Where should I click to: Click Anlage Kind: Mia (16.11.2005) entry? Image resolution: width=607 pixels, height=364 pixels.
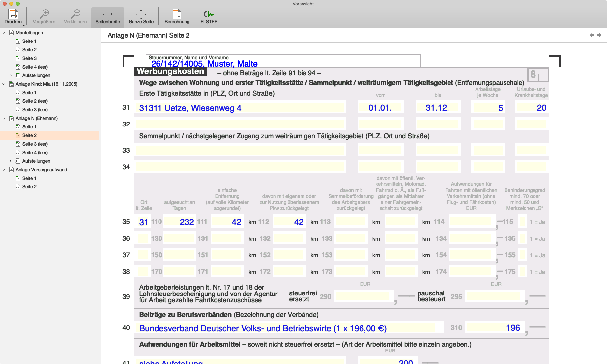coord(46,84)
